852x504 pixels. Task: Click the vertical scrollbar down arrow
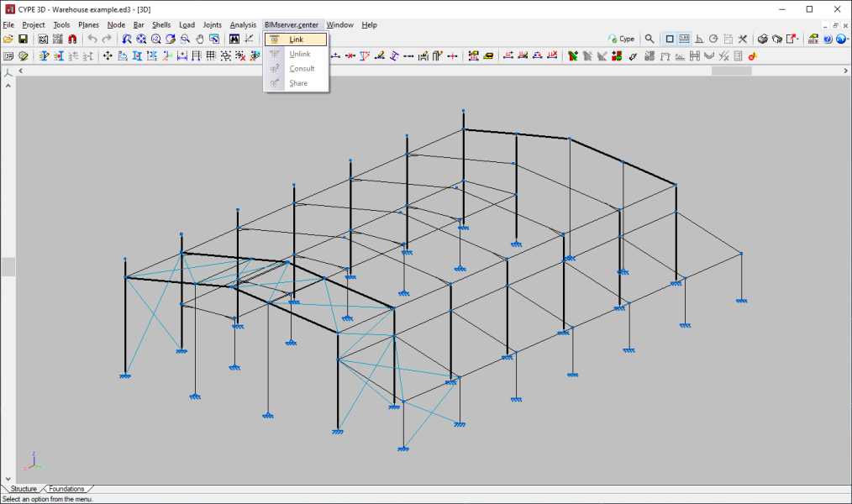[x=7, y=479]
